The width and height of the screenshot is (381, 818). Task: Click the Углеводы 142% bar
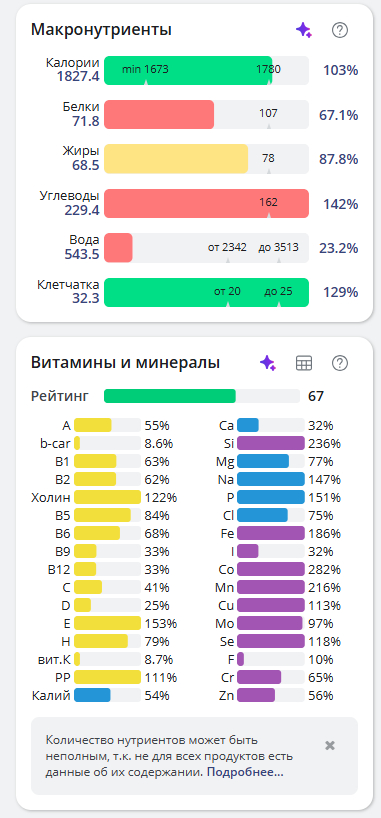(x=207, y=203)
